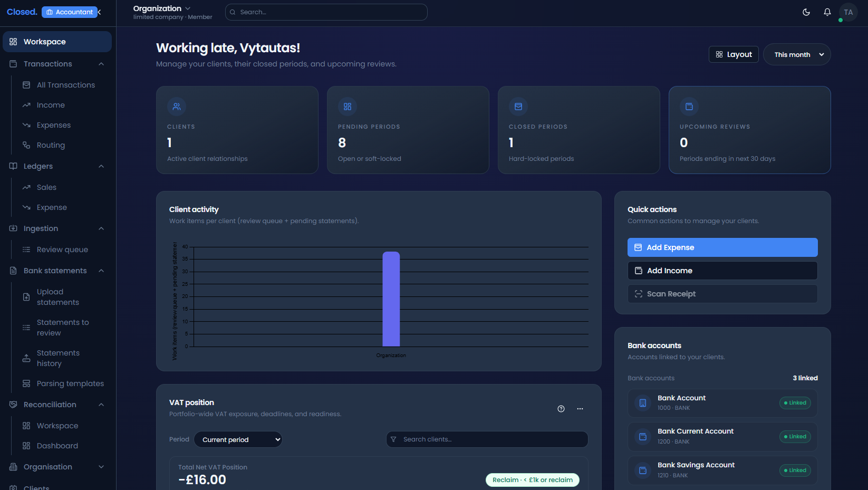The image size is (868, 490).
Task: Collapse the Reconciliation section chevron
Action: pos(101,405)
